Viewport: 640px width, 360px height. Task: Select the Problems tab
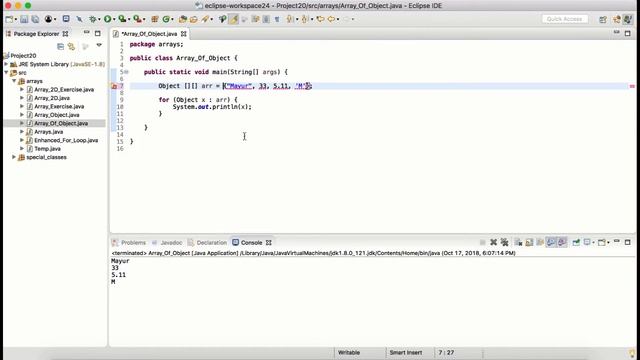[x=129, y=242]
